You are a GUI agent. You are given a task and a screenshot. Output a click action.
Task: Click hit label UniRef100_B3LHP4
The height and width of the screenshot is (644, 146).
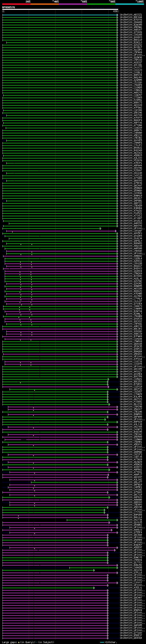tap(131, 397)
